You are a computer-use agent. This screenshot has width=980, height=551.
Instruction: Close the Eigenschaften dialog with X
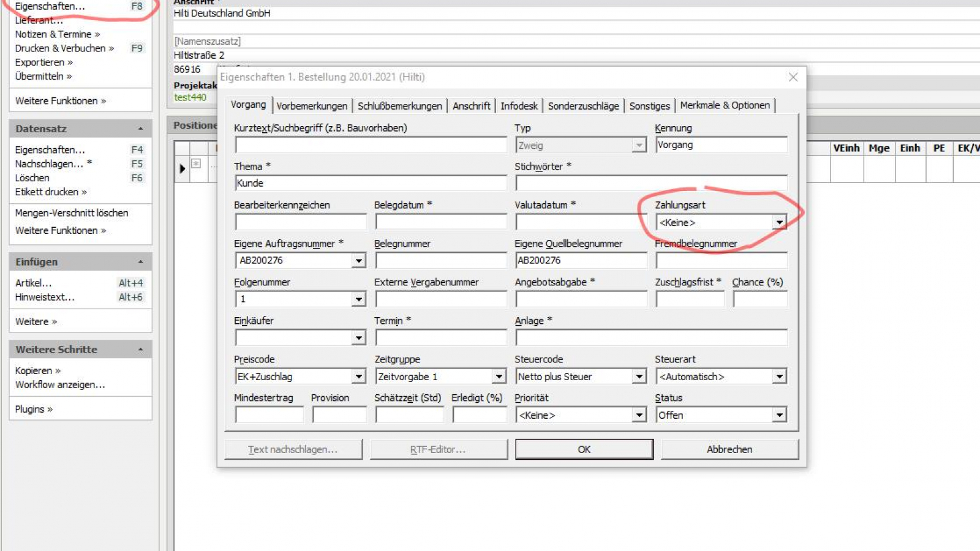point(793,77)
